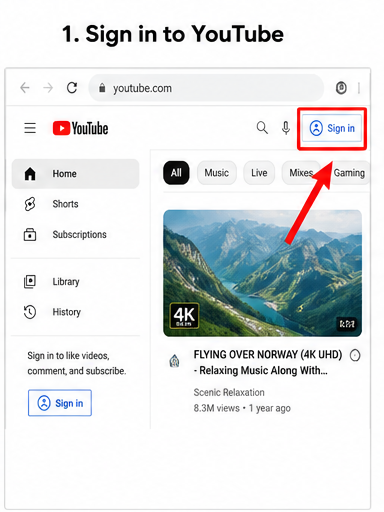Select the Mixes filter chip

point(301,173)
